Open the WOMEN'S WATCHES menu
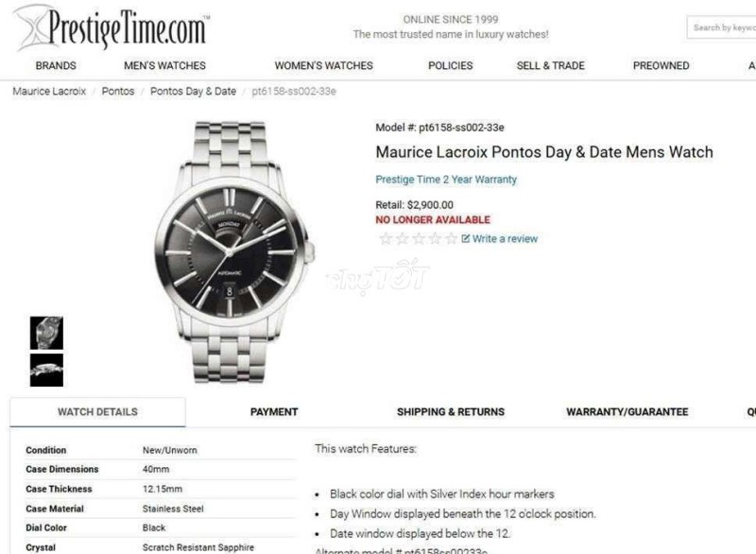 click(324, 65)
